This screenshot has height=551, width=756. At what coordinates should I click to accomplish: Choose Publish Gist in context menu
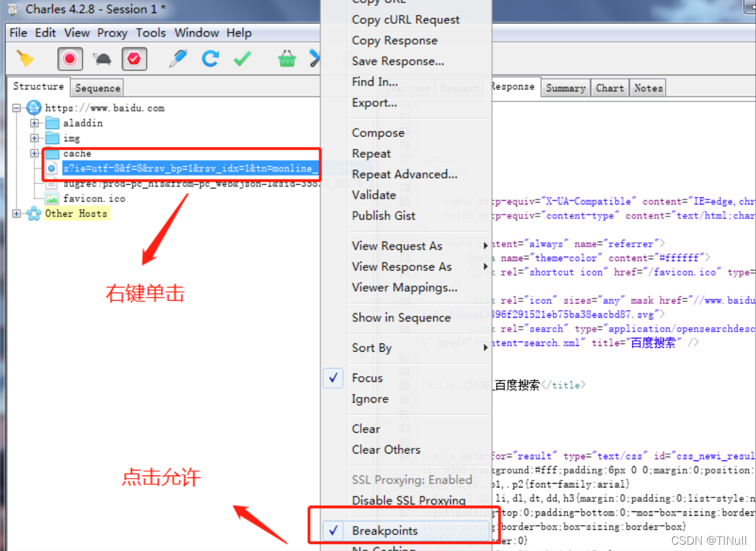(x=383, y=216)
